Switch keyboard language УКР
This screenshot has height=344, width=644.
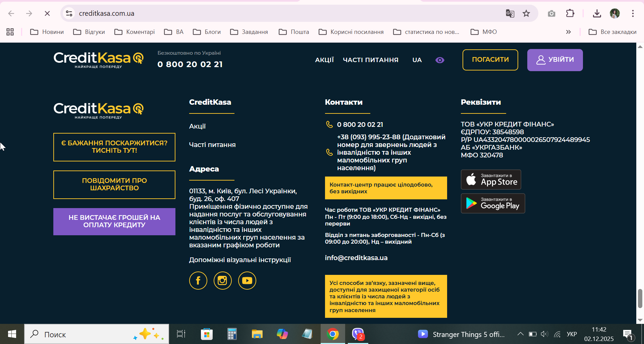[x=572, y=334]
